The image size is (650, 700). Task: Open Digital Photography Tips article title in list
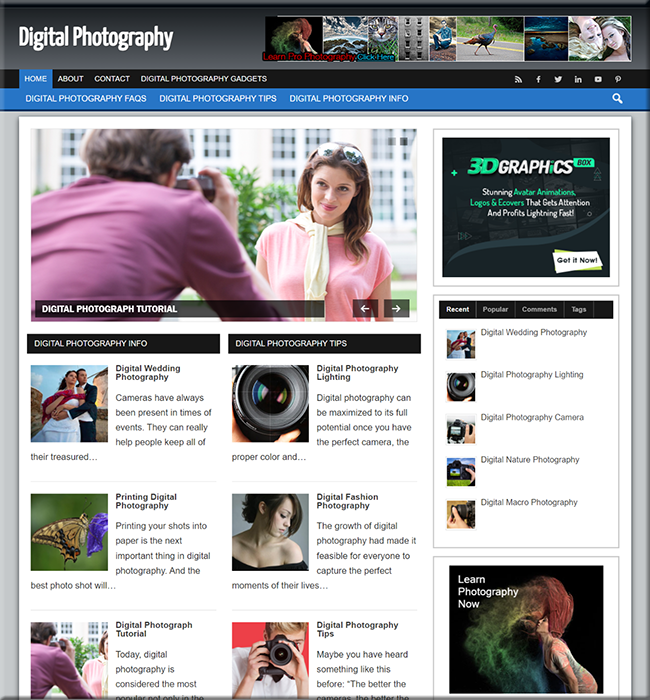(357, 629)
